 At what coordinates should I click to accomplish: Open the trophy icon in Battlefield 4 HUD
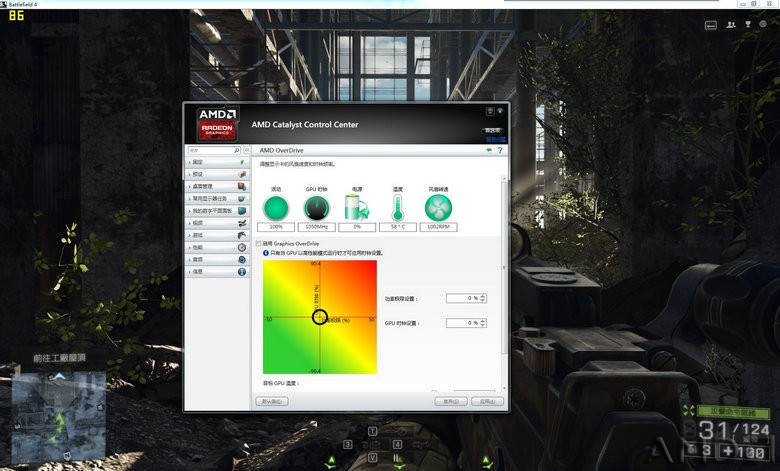pos(748,24)
